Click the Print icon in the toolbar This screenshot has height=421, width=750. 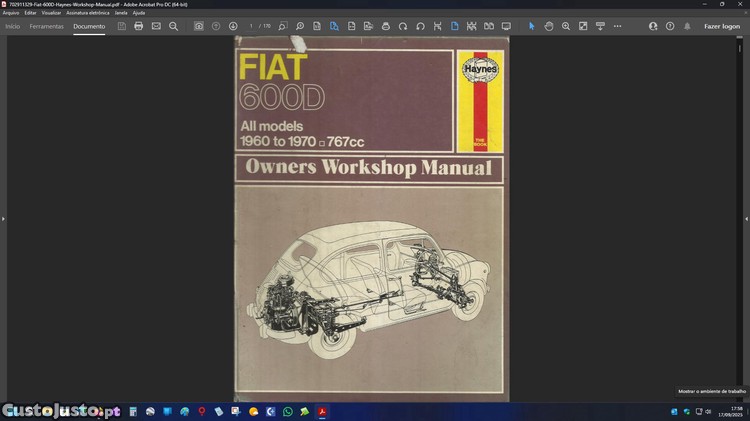pyautogui.click(x=139, y=26)
